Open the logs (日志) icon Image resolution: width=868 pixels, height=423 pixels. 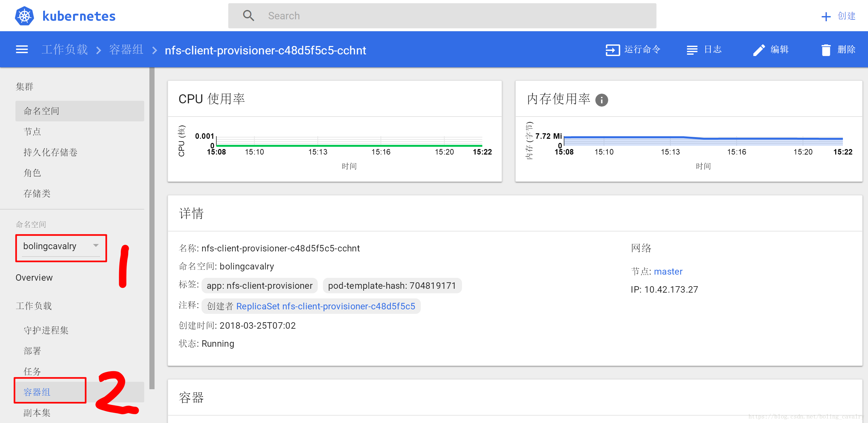(692, 50)
